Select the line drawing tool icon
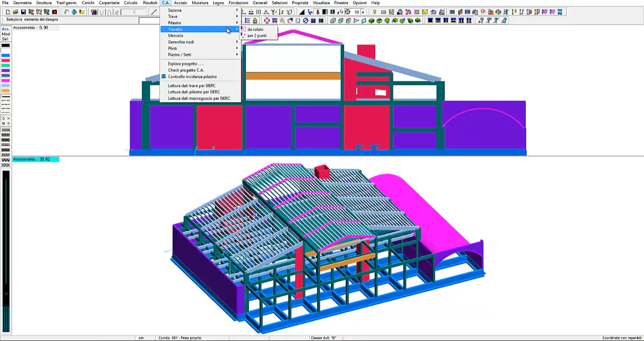The image size is (644, 341). (x=154, y=12)
